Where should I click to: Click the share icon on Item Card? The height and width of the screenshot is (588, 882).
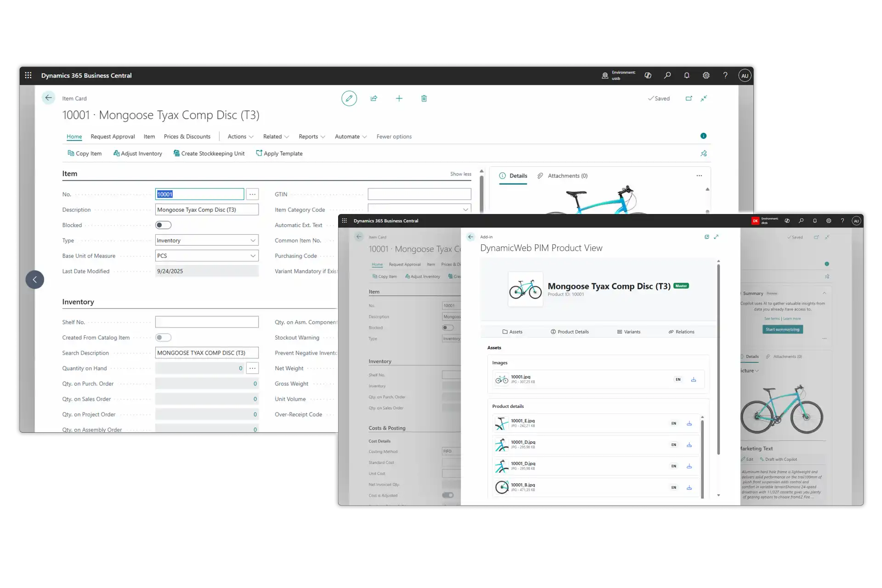pyautogui.click(x=374, y=98)
